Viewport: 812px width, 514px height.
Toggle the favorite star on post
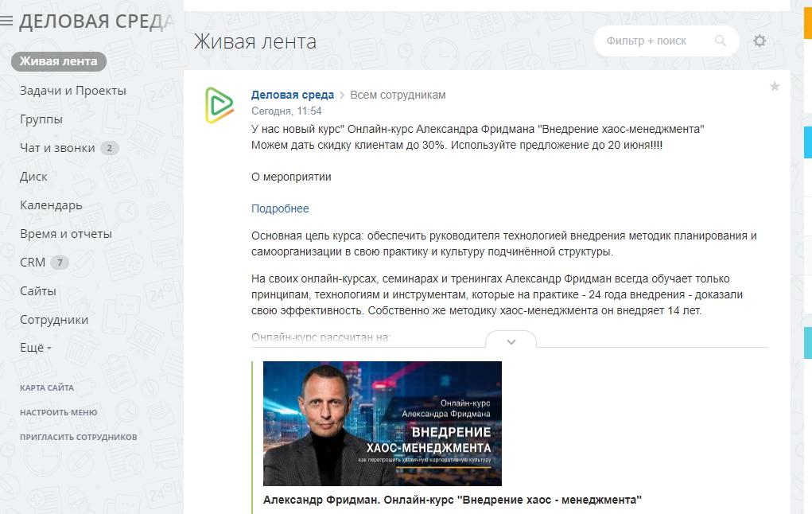point(775,86)
